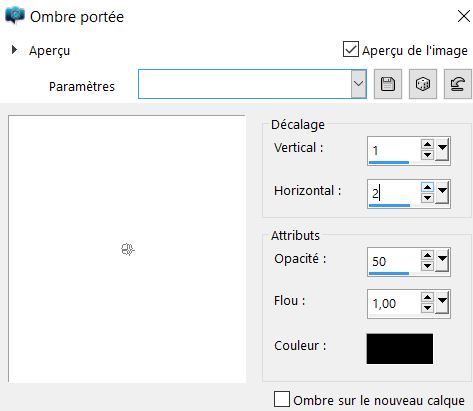Randomize parameters with the dice icon
Viewport: 473px width, 411px height.
[x=423, y=84]
